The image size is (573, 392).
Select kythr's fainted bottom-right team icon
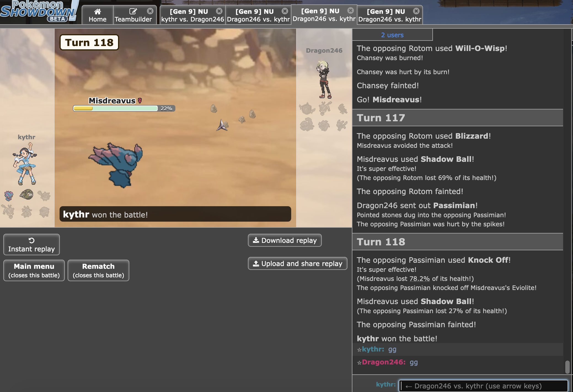(x=44, y=212)
